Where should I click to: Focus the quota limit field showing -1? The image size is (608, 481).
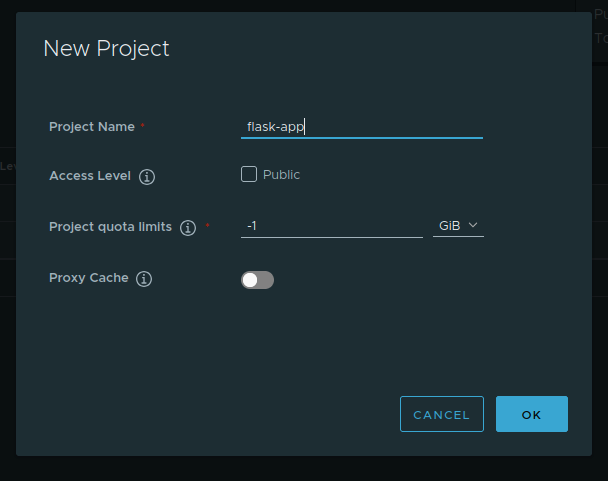pos(331,226)
